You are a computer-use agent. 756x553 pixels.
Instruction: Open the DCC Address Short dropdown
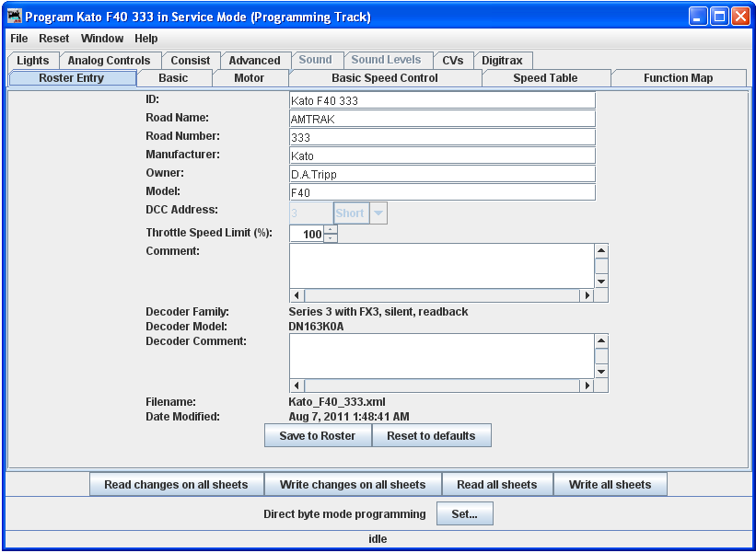tap(378, 213)
